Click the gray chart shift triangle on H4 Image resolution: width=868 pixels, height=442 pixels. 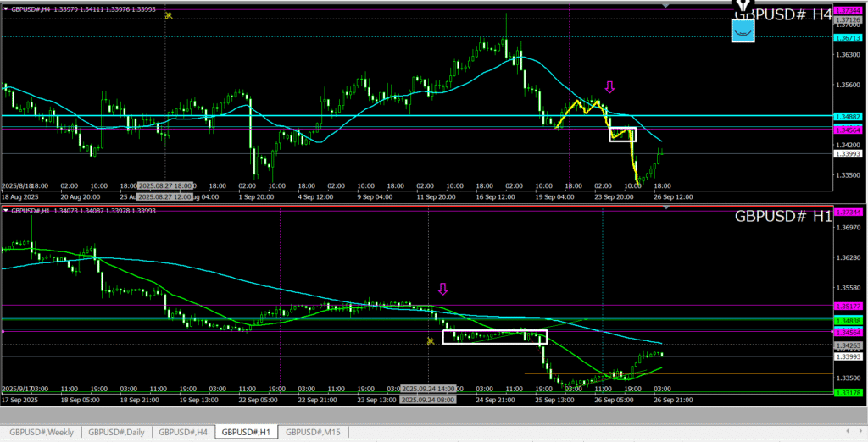[665, 7]
